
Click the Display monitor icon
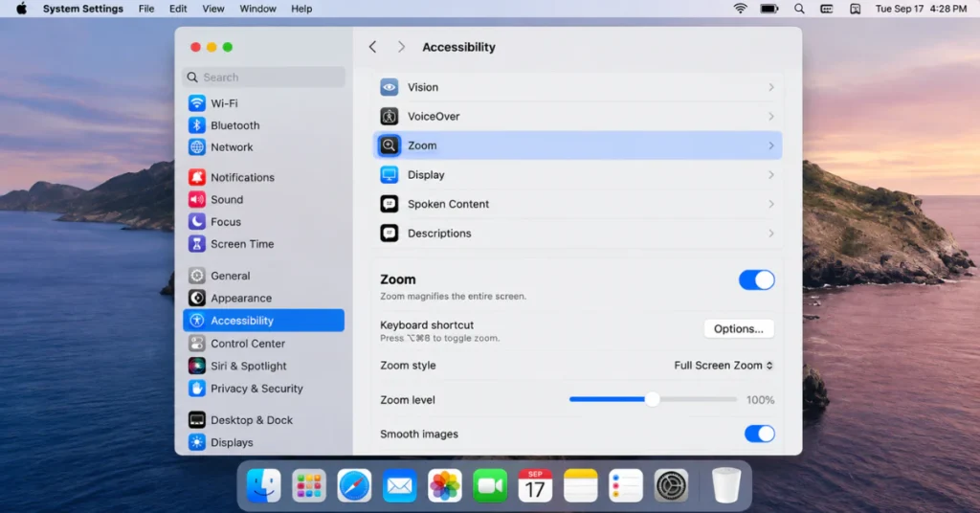[x=390, y=175]
